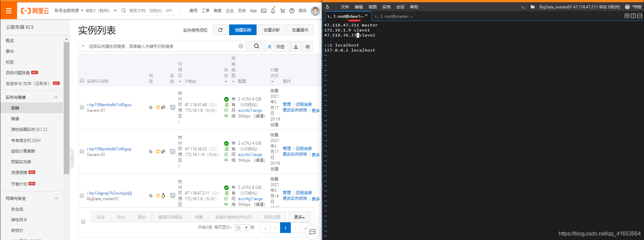The width and height of the screenshot is (644, 240).
Task: Open the notifications bell
Action: [273, 11]
